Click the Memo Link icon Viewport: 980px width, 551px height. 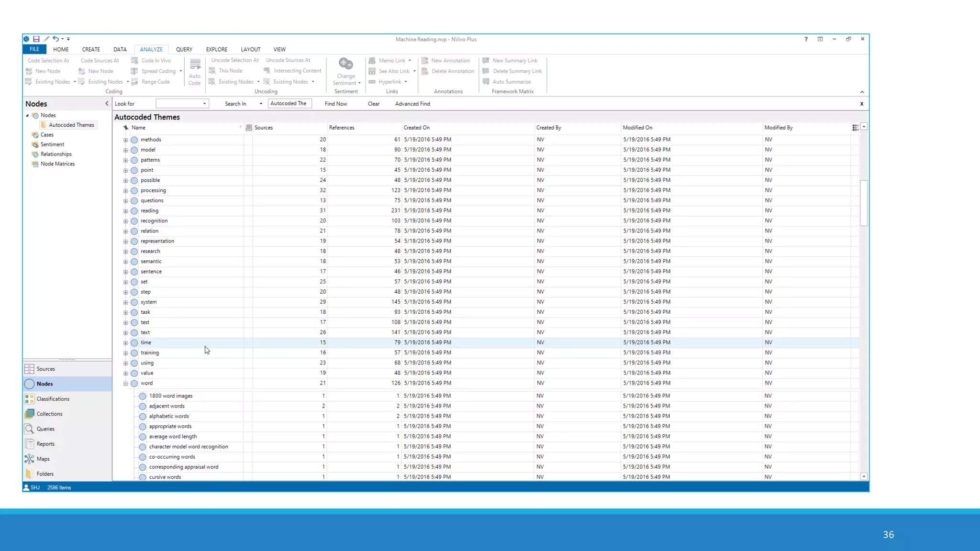pyautogui.click(x=372, y=61)
